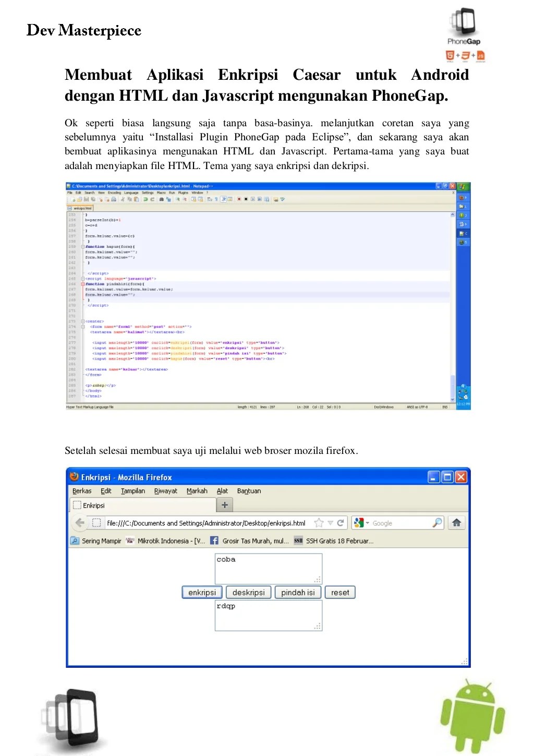Open the Grosir Tas Murah bookmark
The height and width of the screenshot is (756, 534).
(x=249, y=541)
